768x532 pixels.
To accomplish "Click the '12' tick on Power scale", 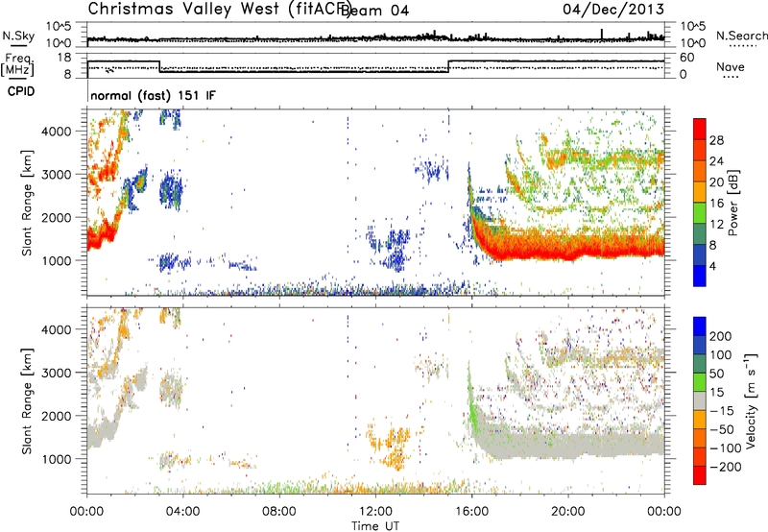I will pos(716,225).
